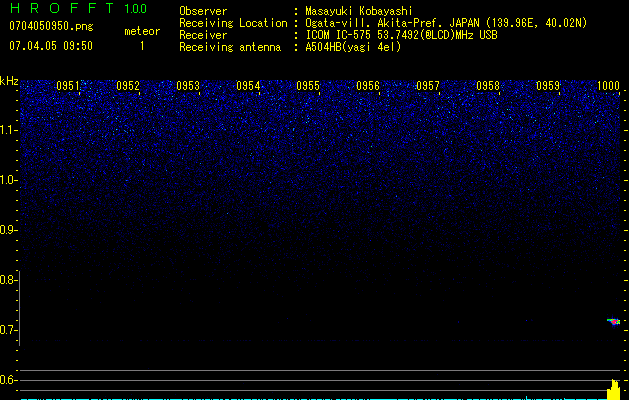The image size is (629, 400).
Task: Click the 'Observer' field label
Action: [x=203, y=11]
